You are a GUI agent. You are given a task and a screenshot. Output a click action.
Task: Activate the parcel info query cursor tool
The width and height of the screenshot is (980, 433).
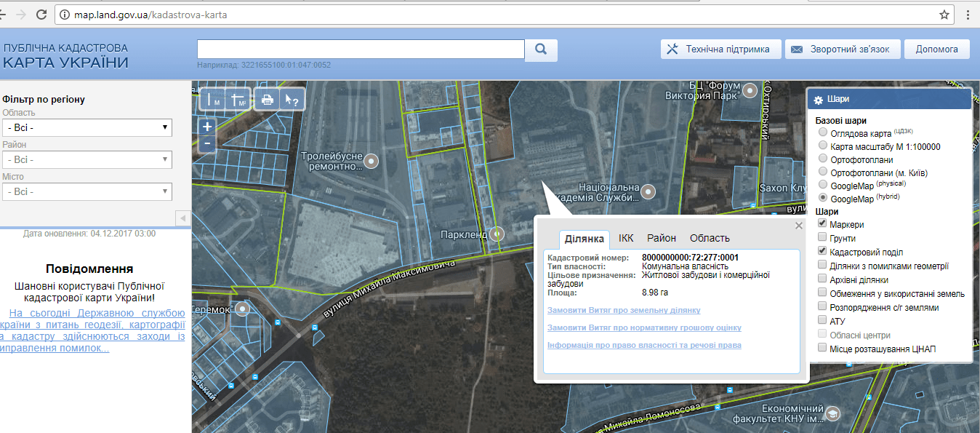(x=292, y=100)
